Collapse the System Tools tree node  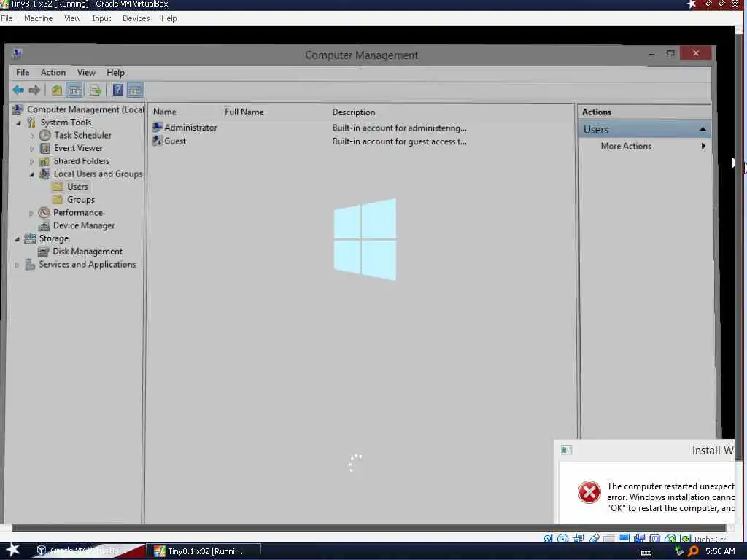(18, 122)
